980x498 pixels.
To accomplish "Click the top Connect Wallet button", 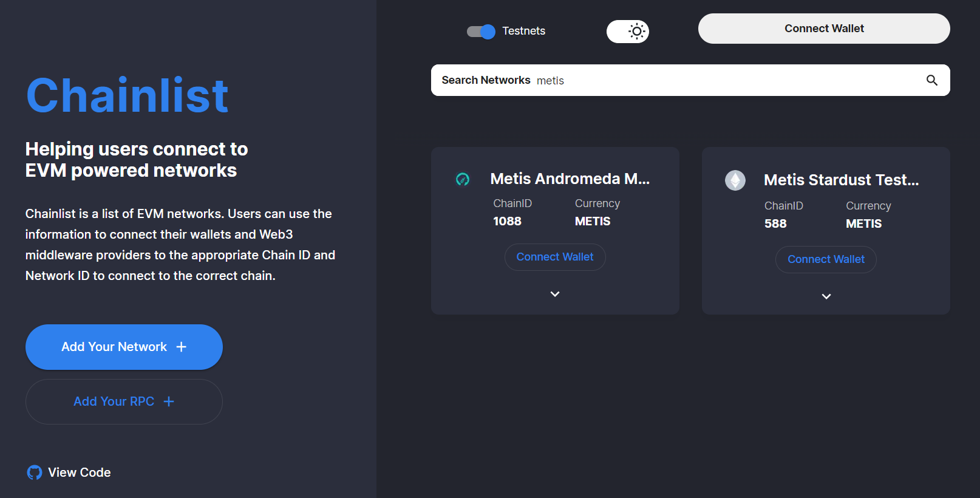I will click(x=824, y=29).
